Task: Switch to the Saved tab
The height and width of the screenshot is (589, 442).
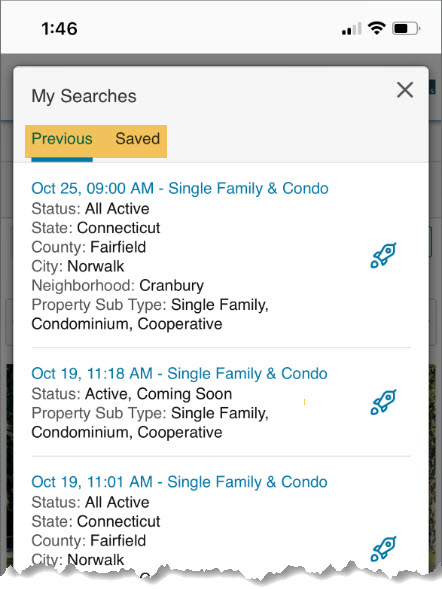Action: [x=137, y=139]
